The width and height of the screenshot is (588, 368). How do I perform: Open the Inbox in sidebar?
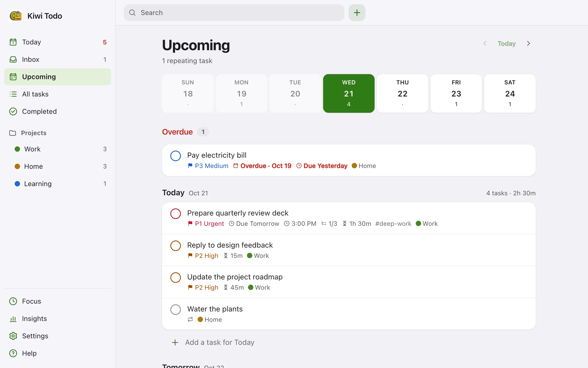coord(57,59)
